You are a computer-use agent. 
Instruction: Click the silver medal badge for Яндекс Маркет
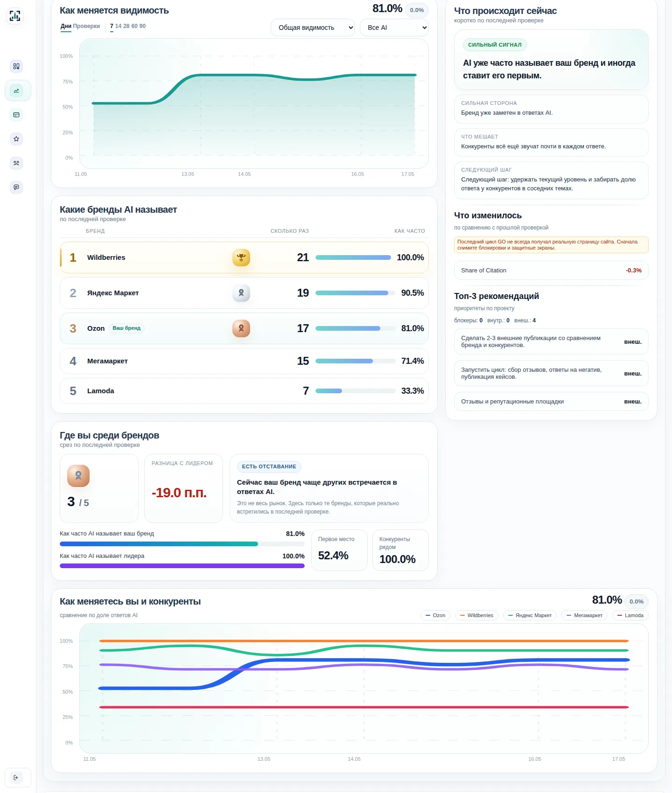[x=241, y=293]
